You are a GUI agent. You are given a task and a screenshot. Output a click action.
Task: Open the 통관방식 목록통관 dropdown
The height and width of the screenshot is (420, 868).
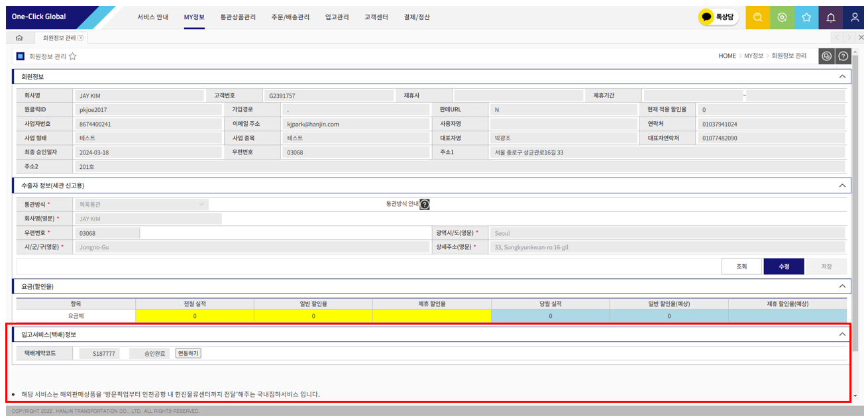pos(142,205)
